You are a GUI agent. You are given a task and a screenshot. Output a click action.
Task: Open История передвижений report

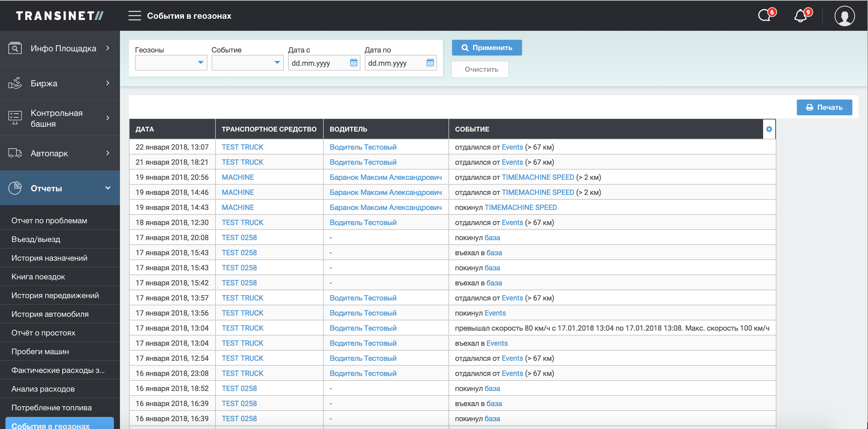tap(55, 295)
